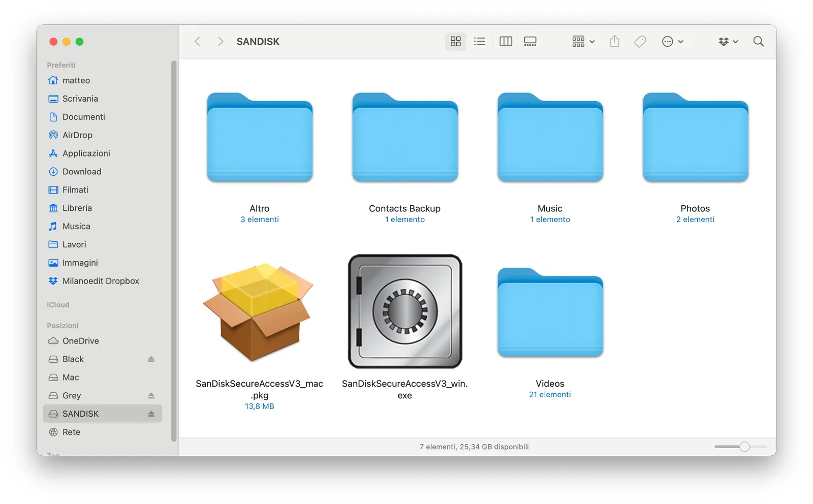813x504 pixels.
Task: Switch to icon view mode
Action: (x=455, y=41)
